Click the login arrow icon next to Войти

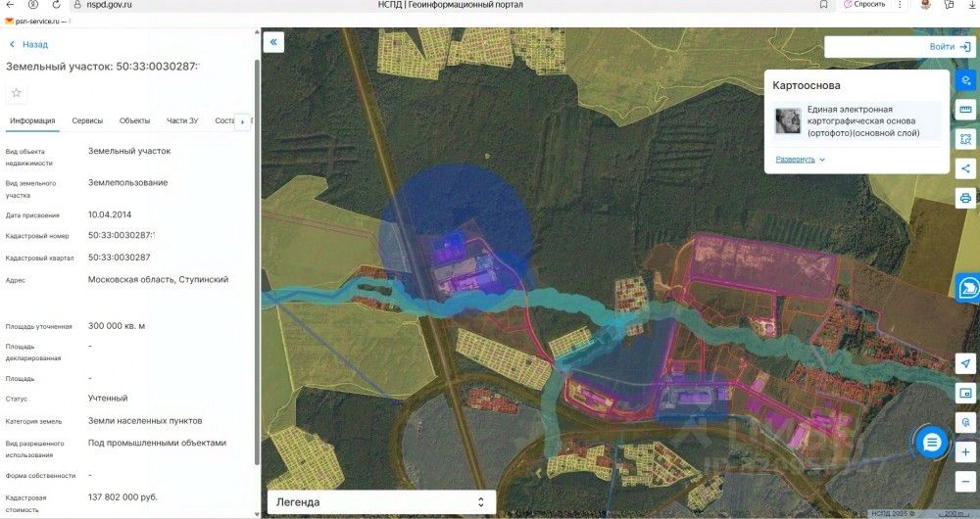pos(965,47)
